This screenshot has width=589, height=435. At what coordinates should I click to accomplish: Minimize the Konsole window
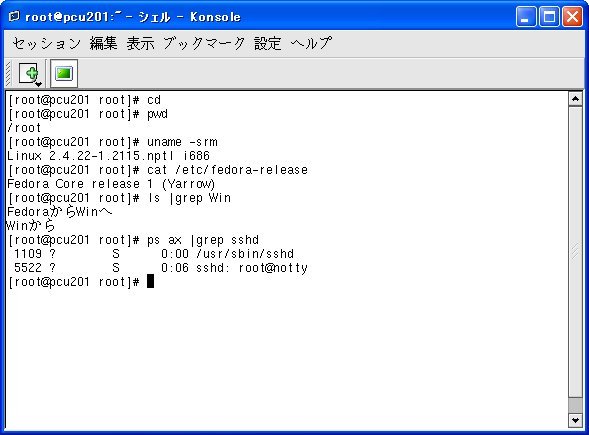point(526,17)
